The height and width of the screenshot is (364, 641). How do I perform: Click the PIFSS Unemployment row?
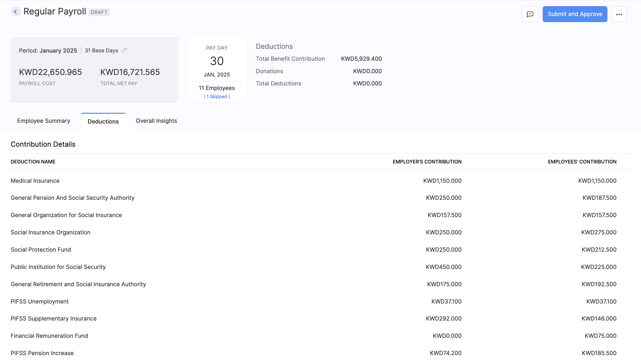[x=39, y=301]
